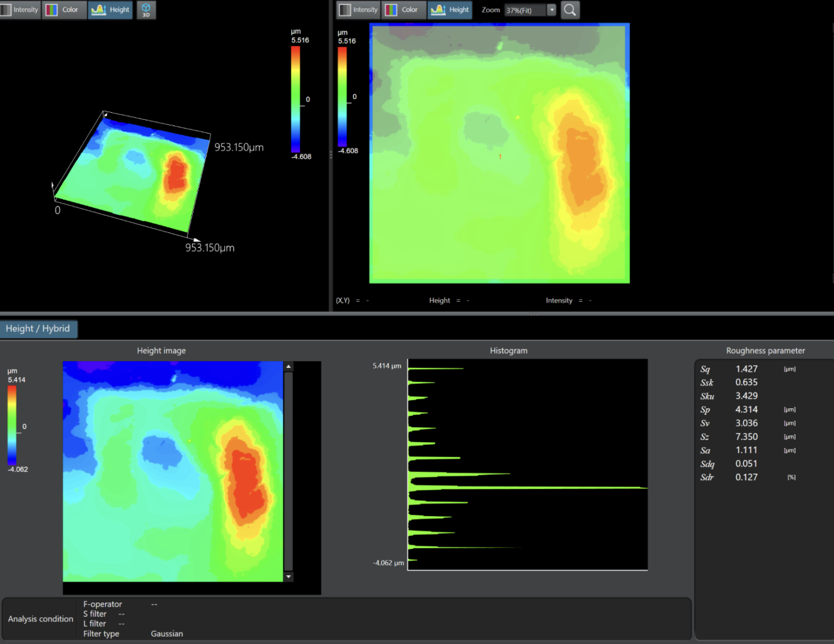This screenshot has height=644, width=834.
Task: Open the Height / Hybrid tab
Action: pyautogui.click(x=38, y=329)
